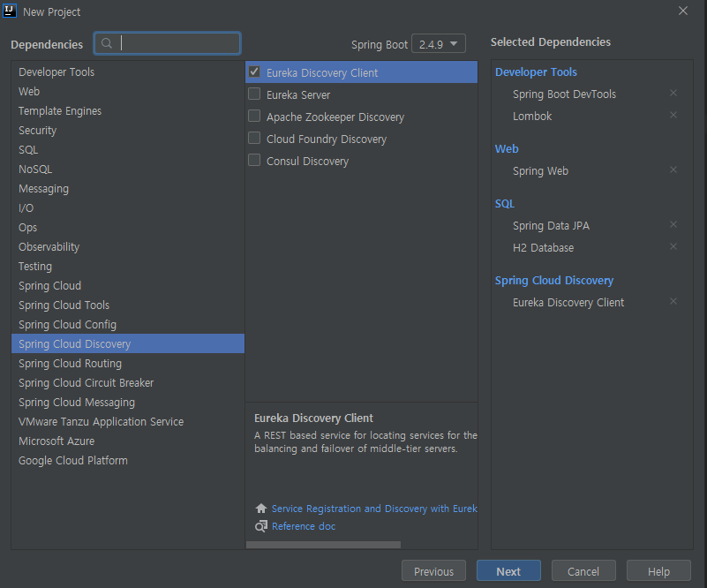Screen dimensions: 707x588
Task: Select the Ops category
Action: tap(128, 227)
